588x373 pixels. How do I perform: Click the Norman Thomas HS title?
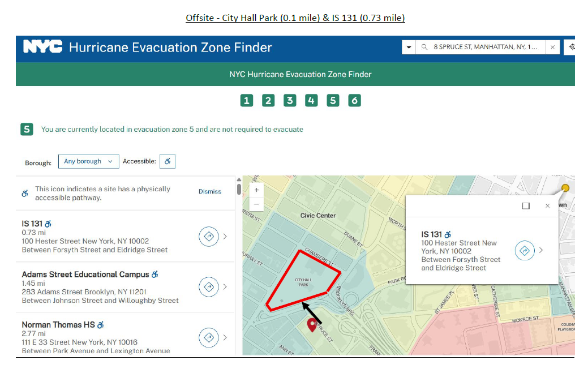[58, 325]
